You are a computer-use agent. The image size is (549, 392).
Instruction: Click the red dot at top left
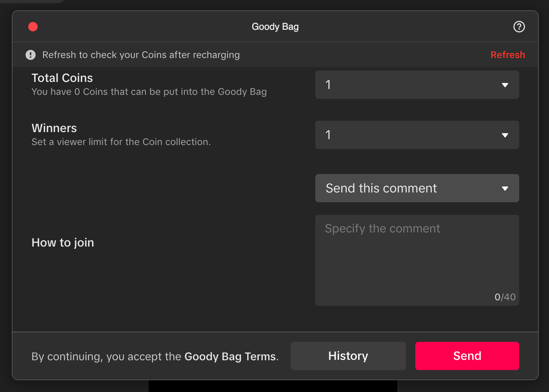point(33,27)
